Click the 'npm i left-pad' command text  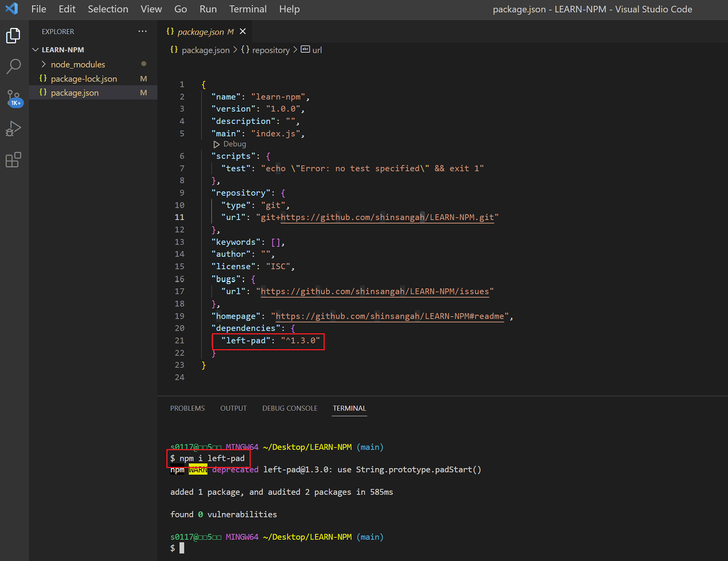(212, 458)
